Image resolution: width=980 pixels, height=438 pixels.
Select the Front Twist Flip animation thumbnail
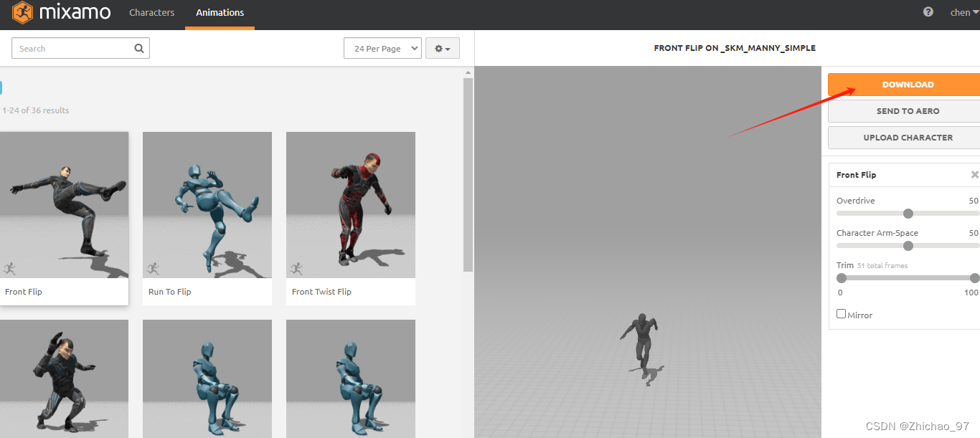pyautogui.click(x=351, y=205)
